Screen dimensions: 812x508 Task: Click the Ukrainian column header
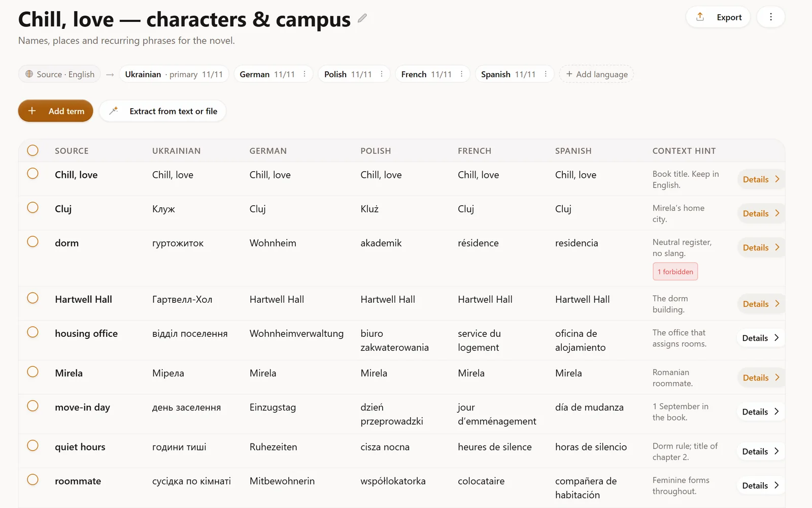(x=176, y=151)
